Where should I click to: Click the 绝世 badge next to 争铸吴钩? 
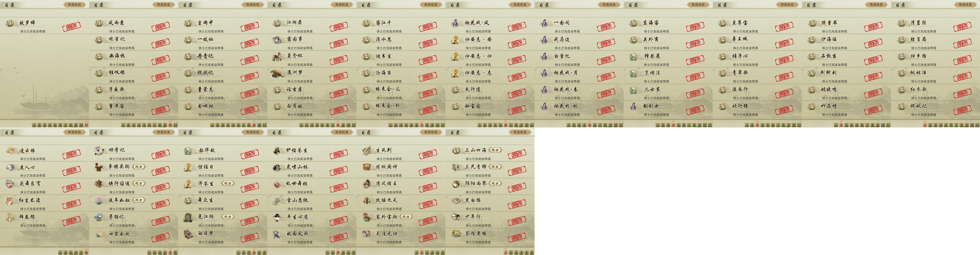click(139, 167)
